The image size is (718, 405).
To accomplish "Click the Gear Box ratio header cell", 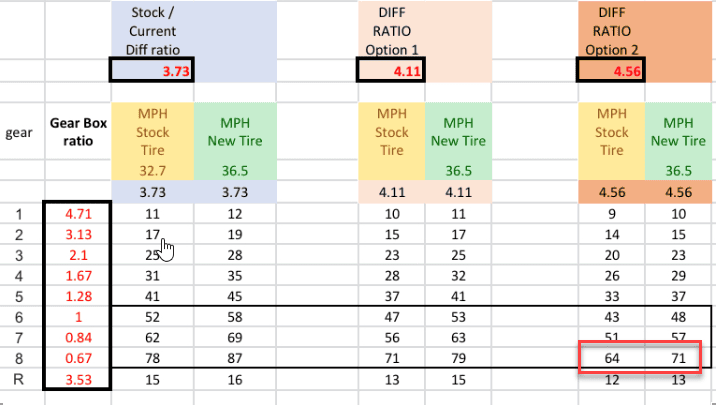I will [x=78, y=131].
